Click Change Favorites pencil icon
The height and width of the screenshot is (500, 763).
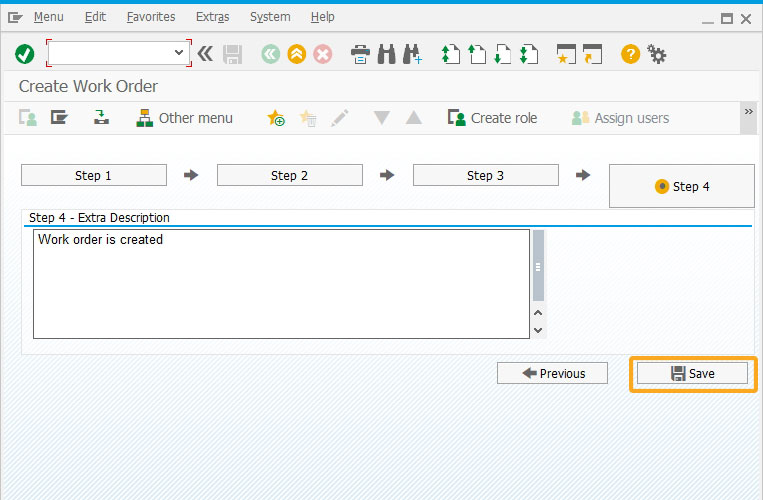(x=340, y=118)
